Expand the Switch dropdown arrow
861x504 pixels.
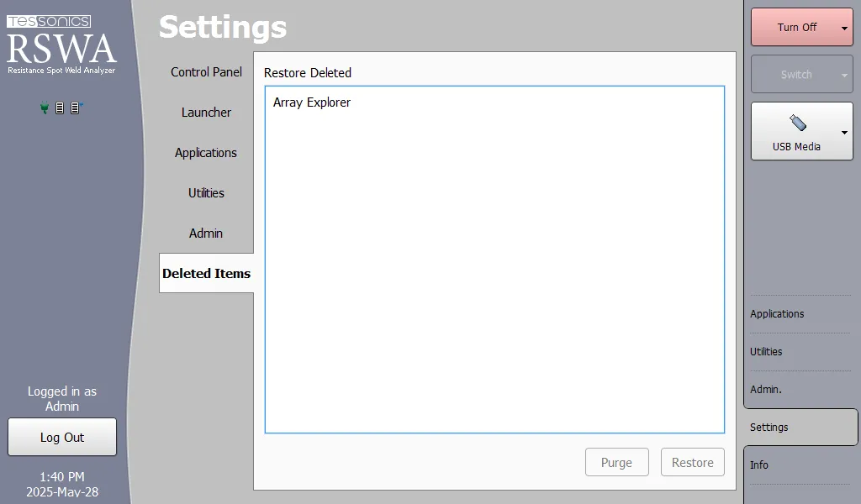(x=844, y=75)
